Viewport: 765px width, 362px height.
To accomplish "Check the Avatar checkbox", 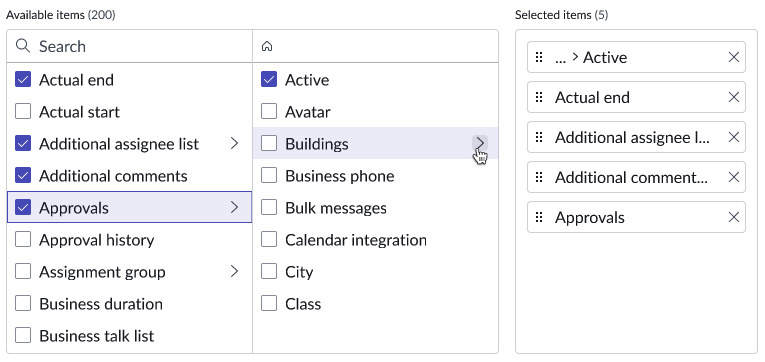I will pos(269,112).
